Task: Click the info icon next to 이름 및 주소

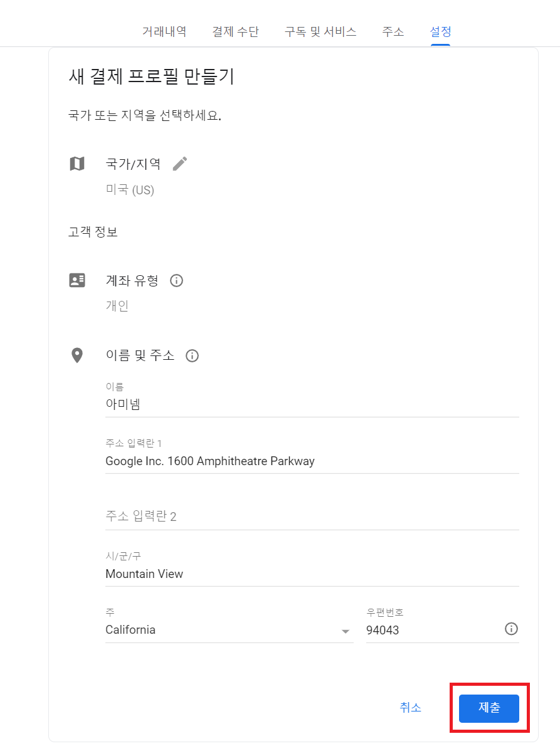Action: [193, 355]
